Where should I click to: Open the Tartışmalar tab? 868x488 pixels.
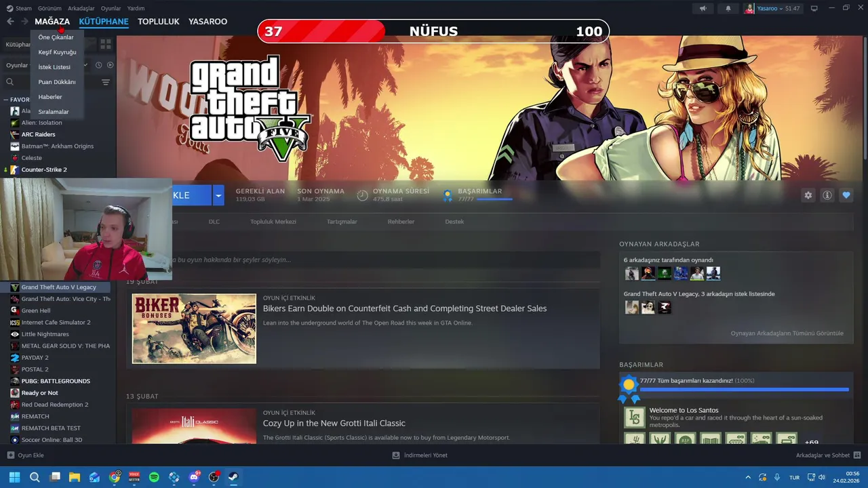pos(342,222)
